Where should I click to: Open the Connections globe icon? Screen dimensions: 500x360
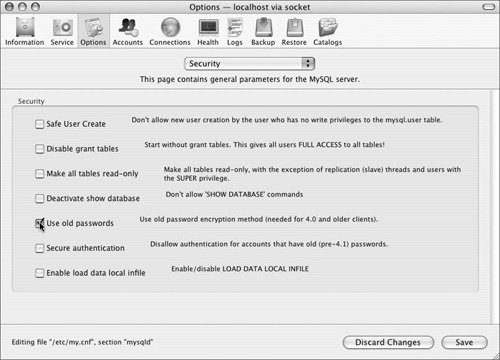170,27
